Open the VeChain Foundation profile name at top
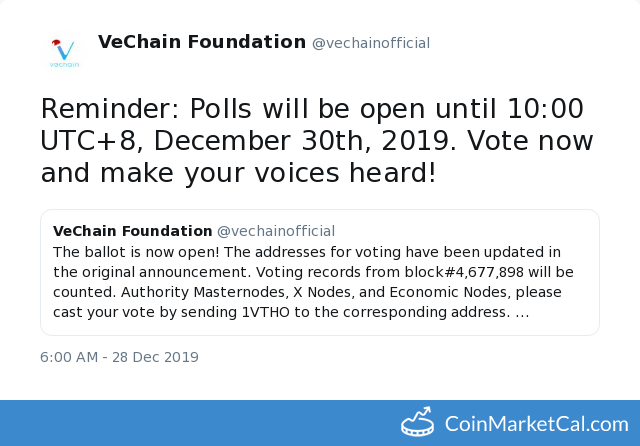The height and width of the screenshot is (446, 640). [202, 42]
